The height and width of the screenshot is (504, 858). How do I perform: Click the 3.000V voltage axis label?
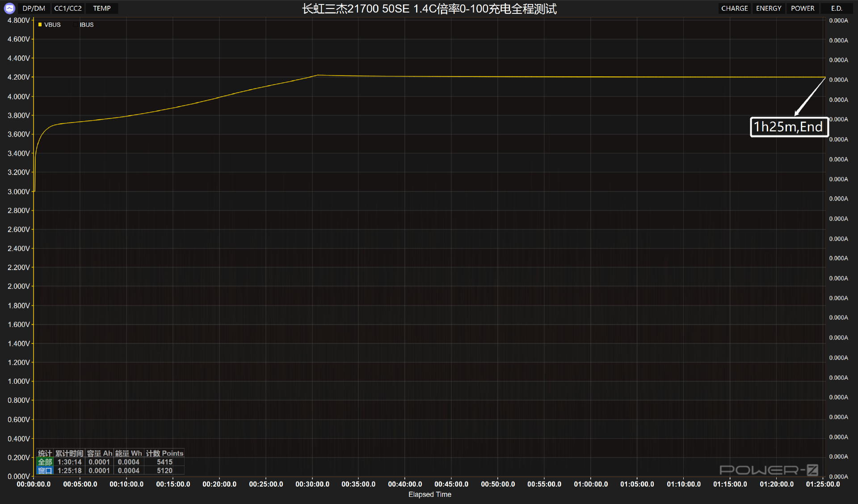coord(19,192)
